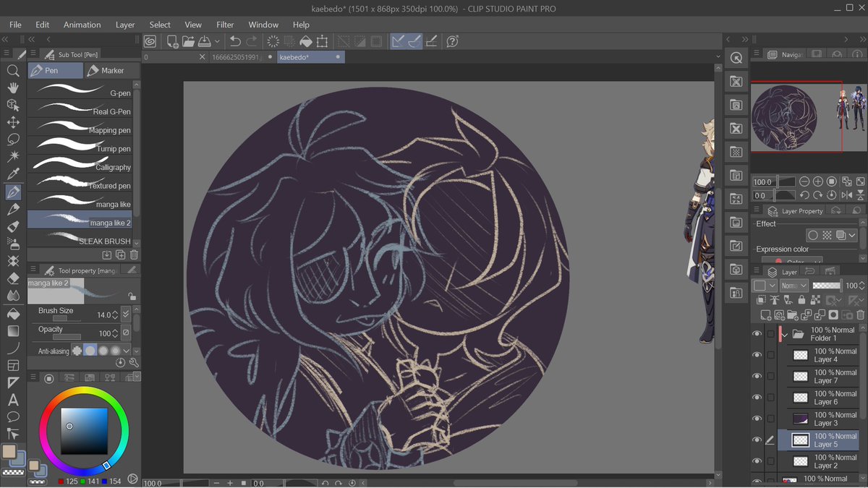The width and height of the screenshot is (868, 488).
Task: Select the Balloon speech bubble tool
Action: point(13,416)
